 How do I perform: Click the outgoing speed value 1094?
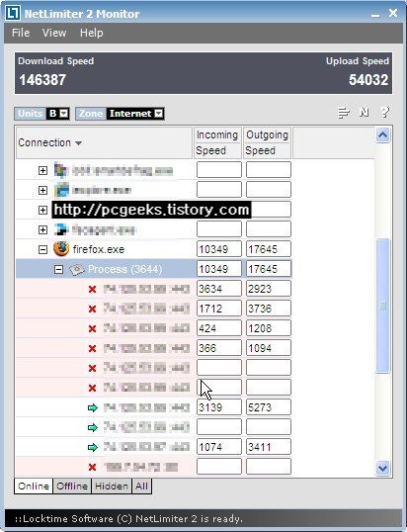pos(269,348)
